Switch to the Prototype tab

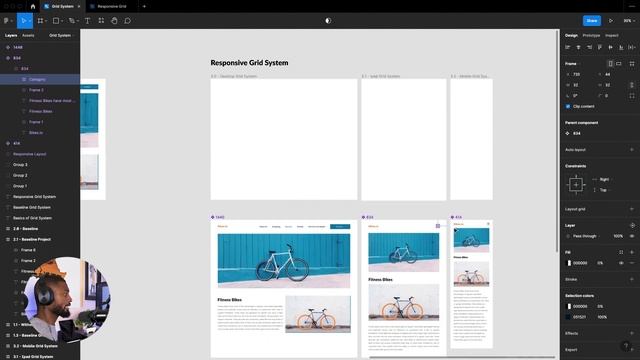(x=591, y=36)
